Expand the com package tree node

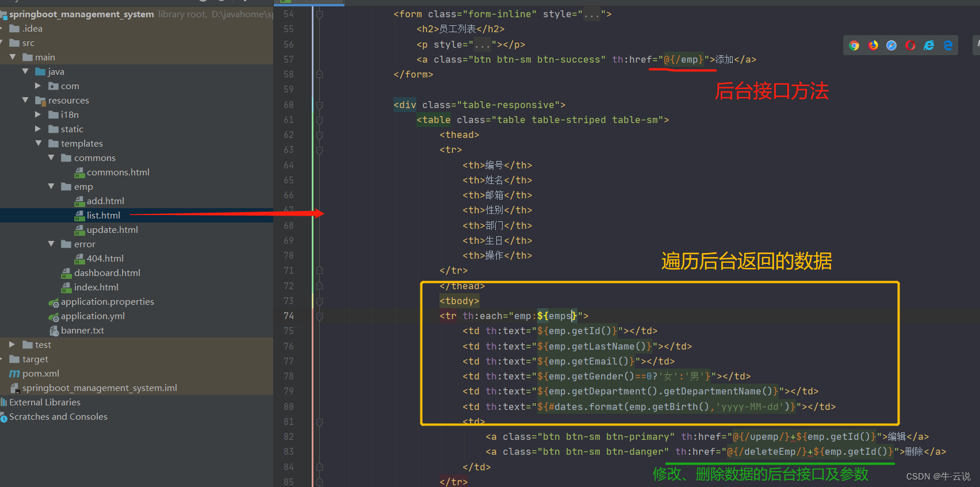tap(38, 86)
